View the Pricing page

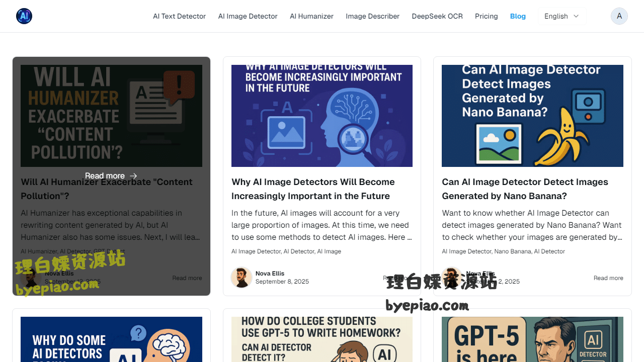tap(487, 16)
